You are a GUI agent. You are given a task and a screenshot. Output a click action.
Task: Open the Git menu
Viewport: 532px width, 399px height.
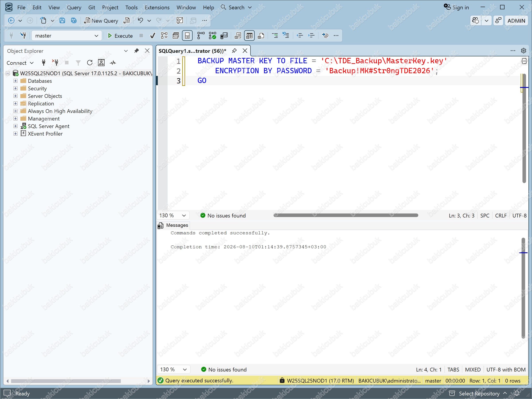click(x=92, y=8)
